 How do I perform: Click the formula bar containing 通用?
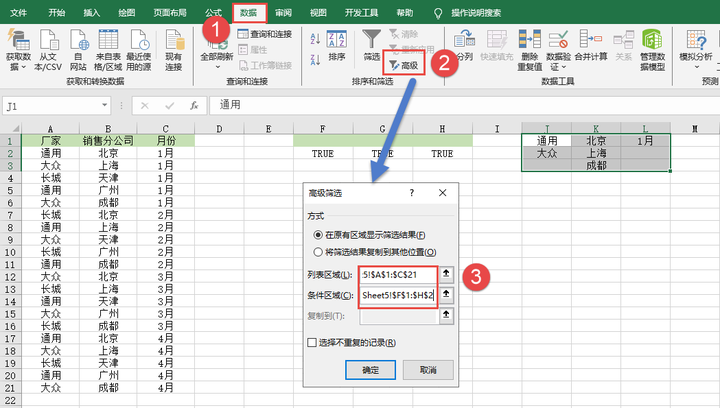[464, 106]
